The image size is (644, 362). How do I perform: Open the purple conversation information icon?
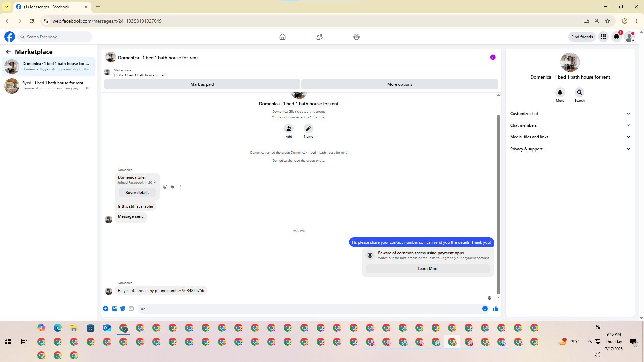(493, 57)
